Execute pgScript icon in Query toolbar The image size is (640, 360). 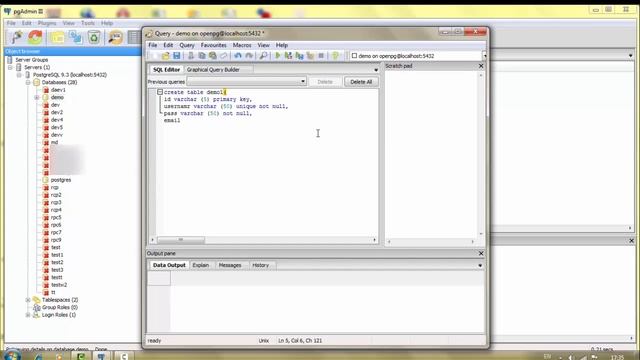click(289, 56)
